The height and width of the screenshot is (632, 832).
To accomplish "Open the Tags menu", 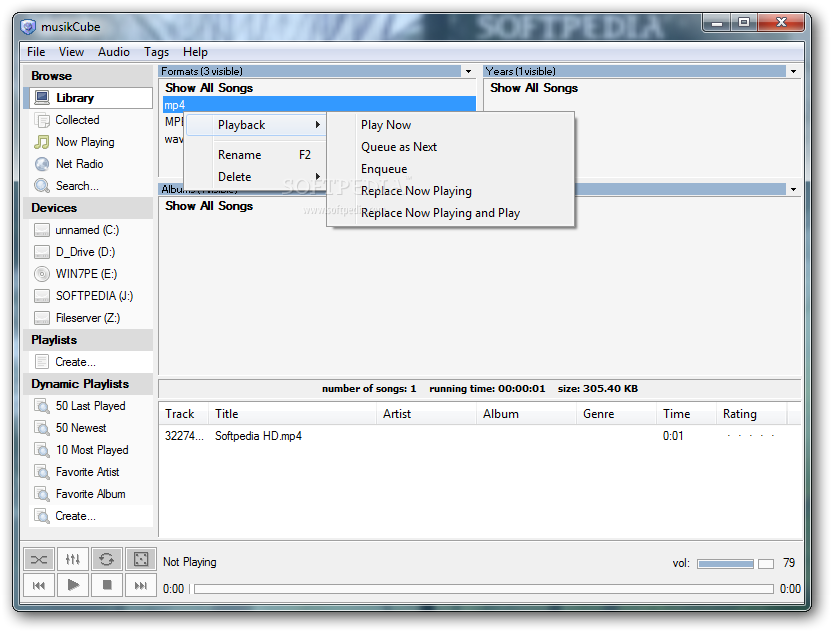I will [x=157, y=52].
